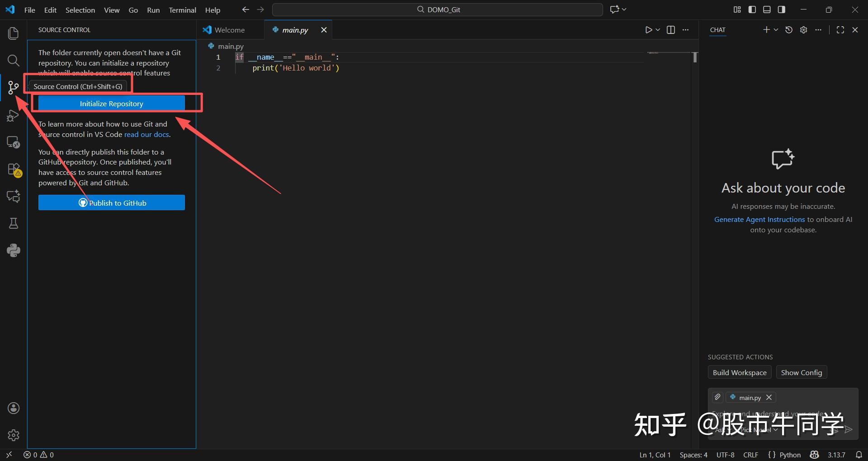
Task: Show previous chat history
Action: (789, 29)
